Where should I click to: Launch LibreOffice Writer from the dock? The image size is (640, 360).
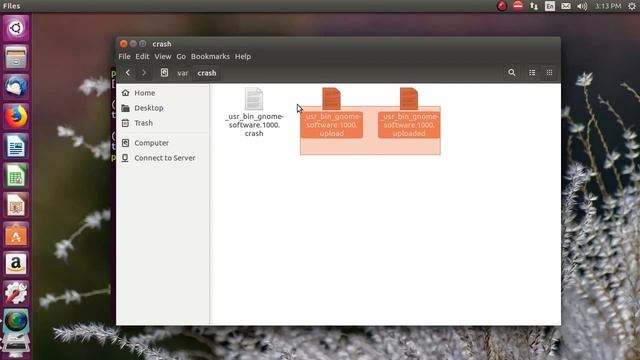click(16, 146)
